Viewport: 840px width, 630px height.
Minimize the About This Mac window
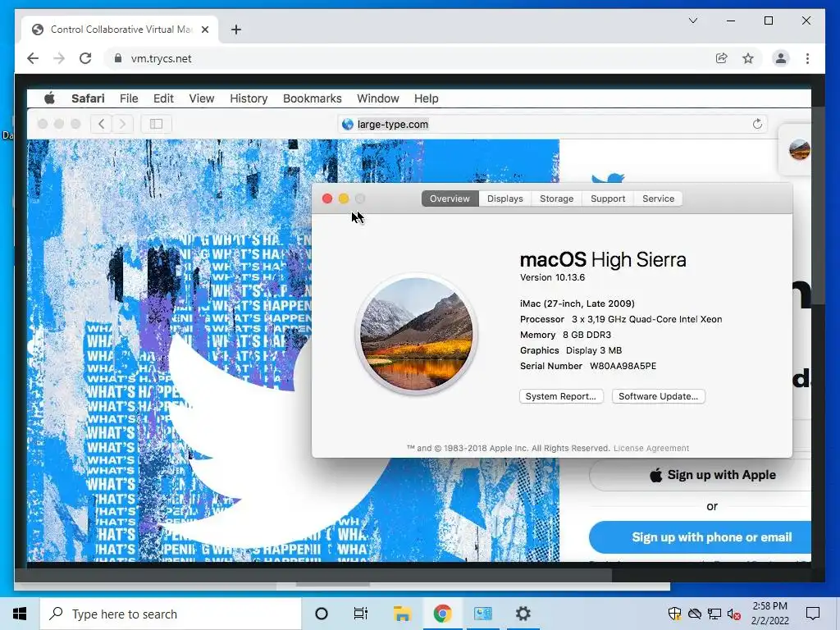344,199
